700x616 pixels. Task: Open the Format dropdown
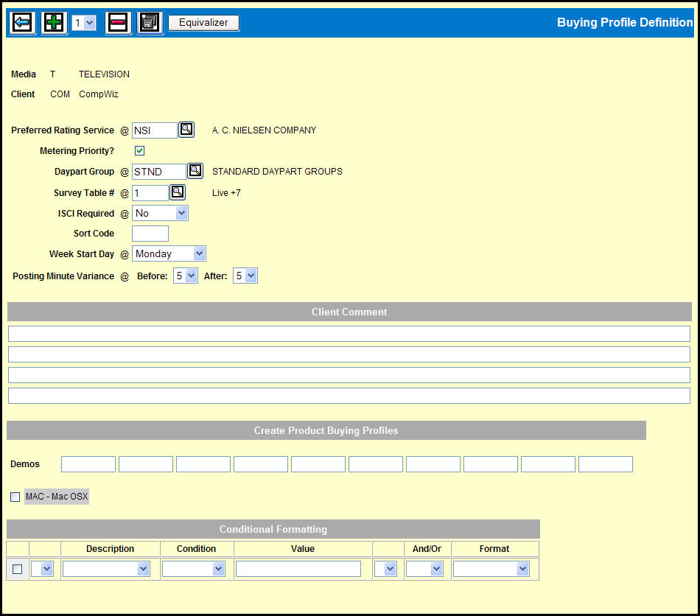(491, 569)
